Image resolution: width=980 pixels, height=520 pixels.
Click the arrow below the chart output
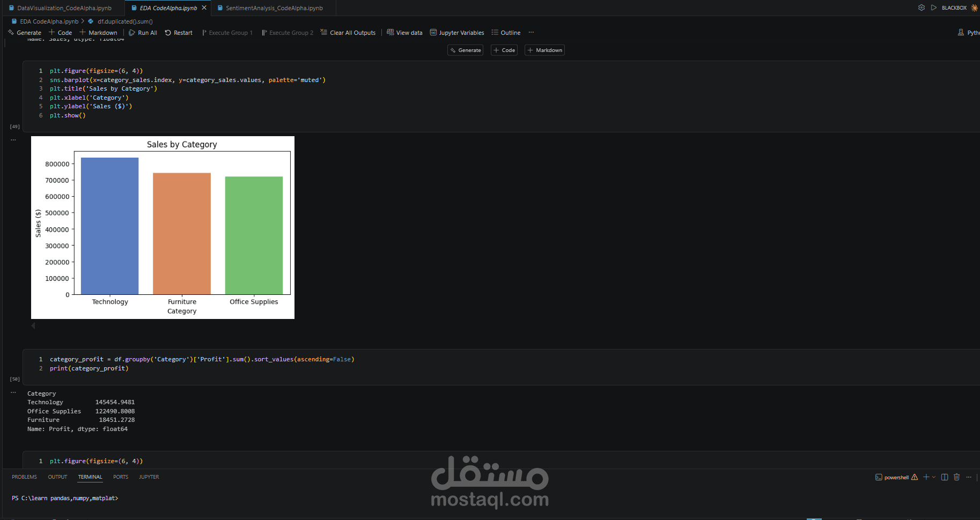click(x=33, y=325)
